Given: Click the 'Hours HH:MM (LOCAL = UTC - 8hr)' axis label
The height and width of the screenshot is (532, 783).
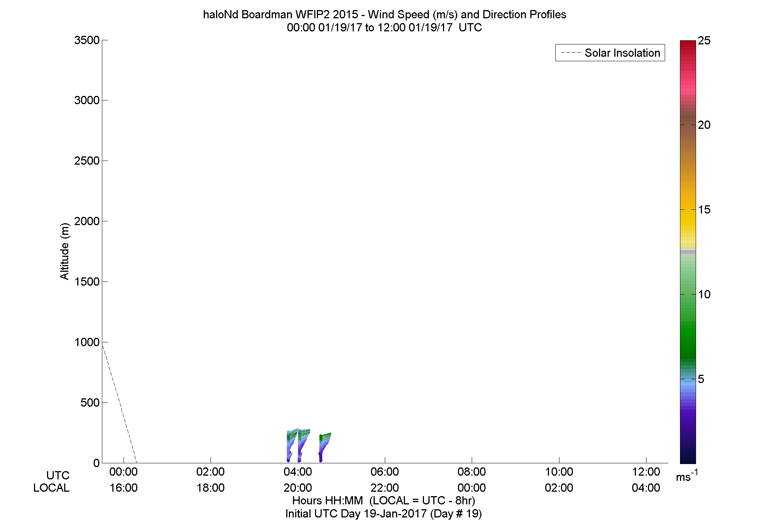Looking at the screenshot, I should (x=384, y=501).
